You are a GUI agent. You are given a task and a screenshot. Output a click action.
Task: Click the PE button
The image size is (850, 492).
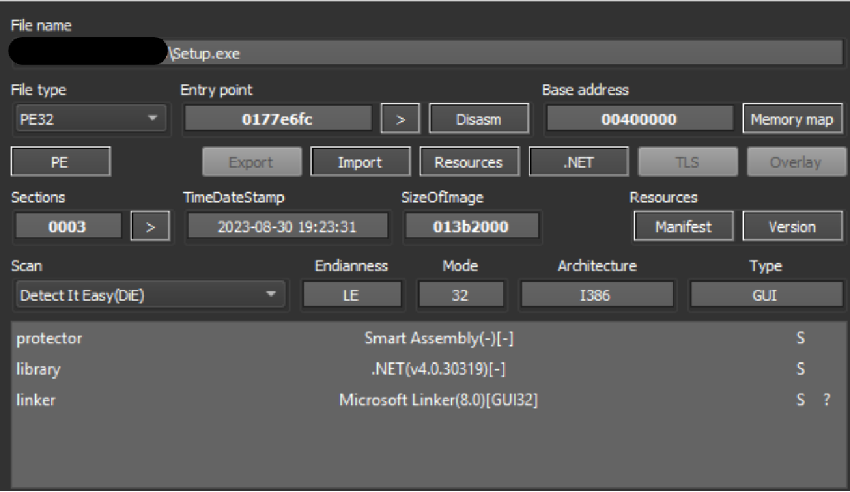click(60, 162)
